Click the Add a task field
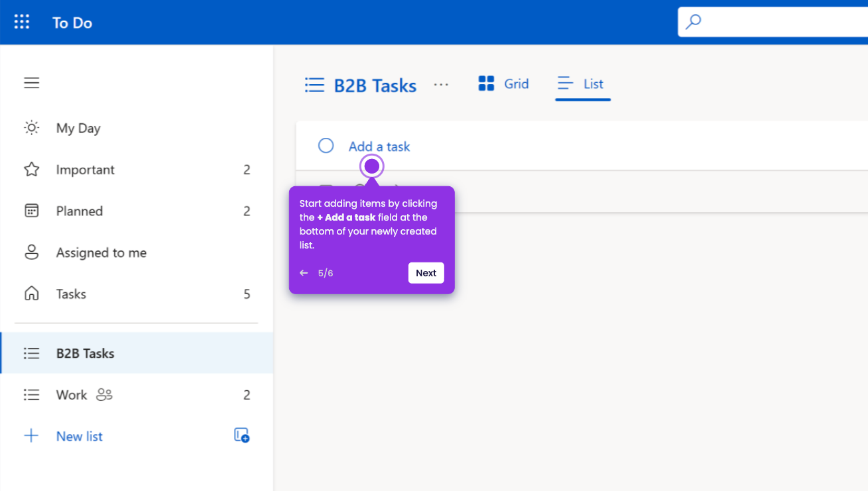The image size is (868, 491). pyautogui.click(x=582, y=146)
